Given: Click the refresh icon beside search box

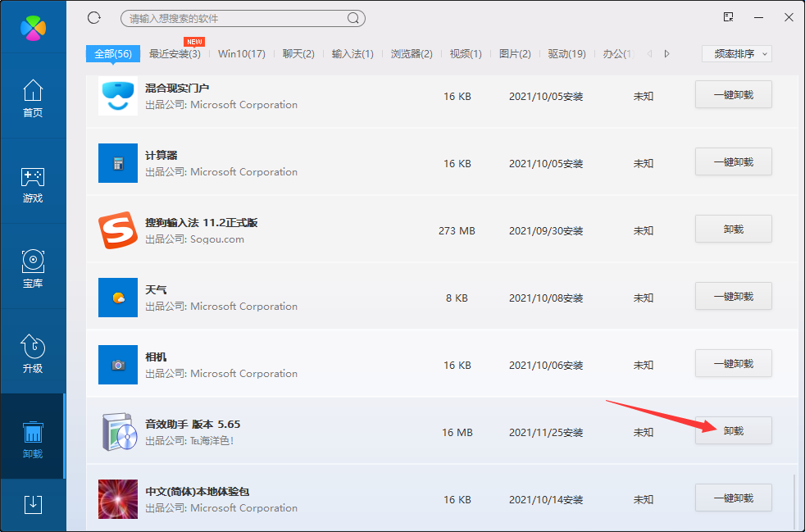Looking at the screenshot, I should pyautogui.click(x=94, y=18).
